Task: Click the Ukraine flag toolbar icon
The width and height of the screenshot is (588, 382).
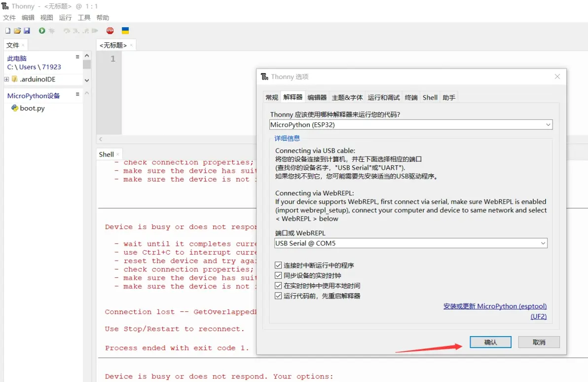Action: click(x=125, y=31)
